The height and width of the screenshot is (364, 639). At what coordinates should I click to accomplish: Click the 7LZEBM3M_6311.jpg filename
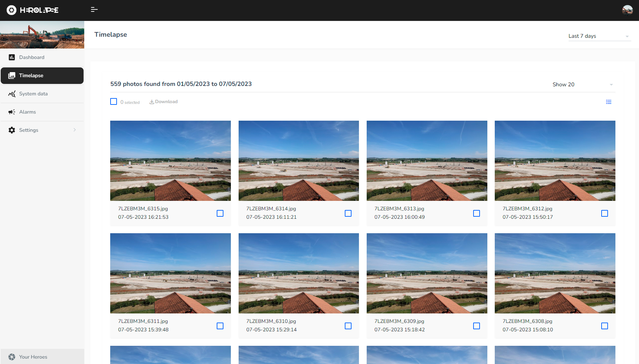143,322
